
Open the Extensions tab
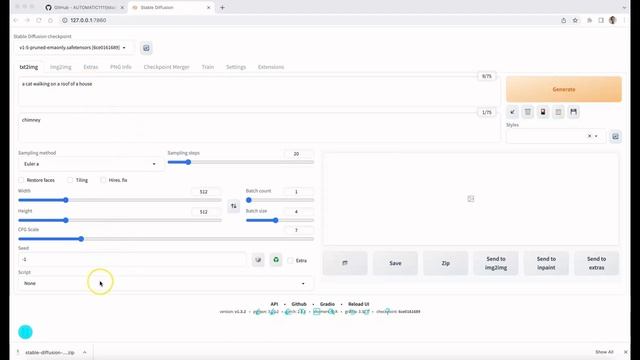(271, 67)
